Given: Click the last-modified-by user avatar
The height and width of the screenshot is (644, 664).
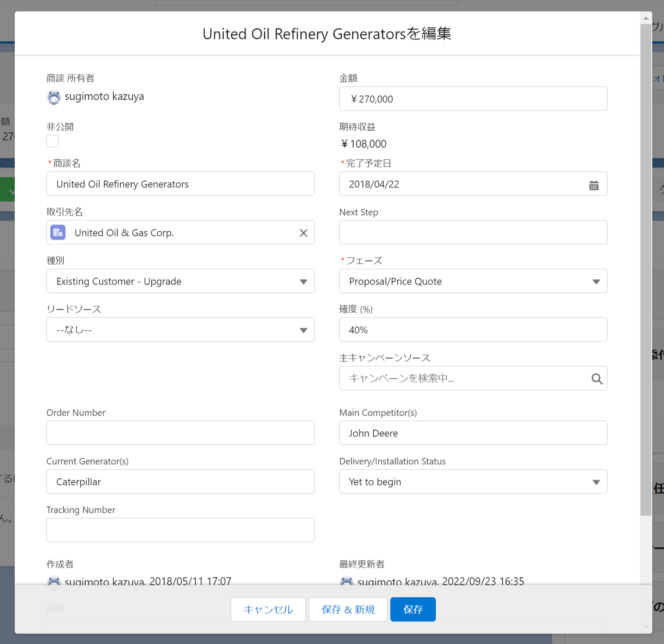Looking at the screenshot, I should (347, 582).
